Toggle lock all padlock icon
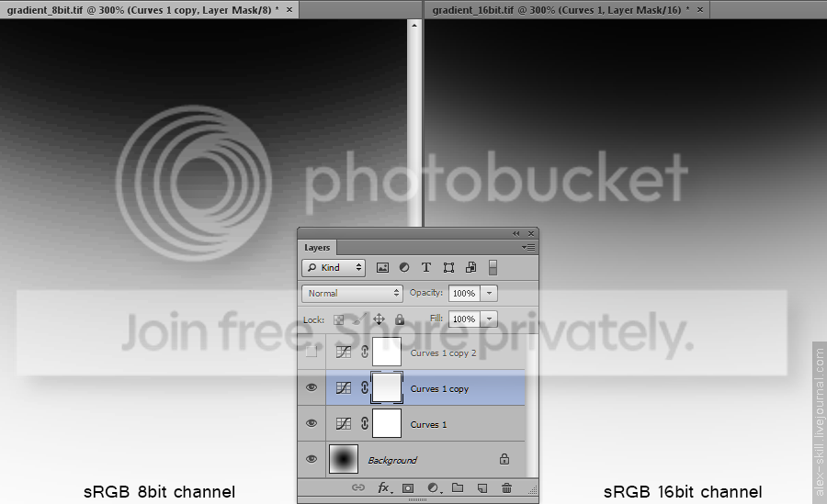Viewport: 827px width, 504px height. [x=400, y=319]
